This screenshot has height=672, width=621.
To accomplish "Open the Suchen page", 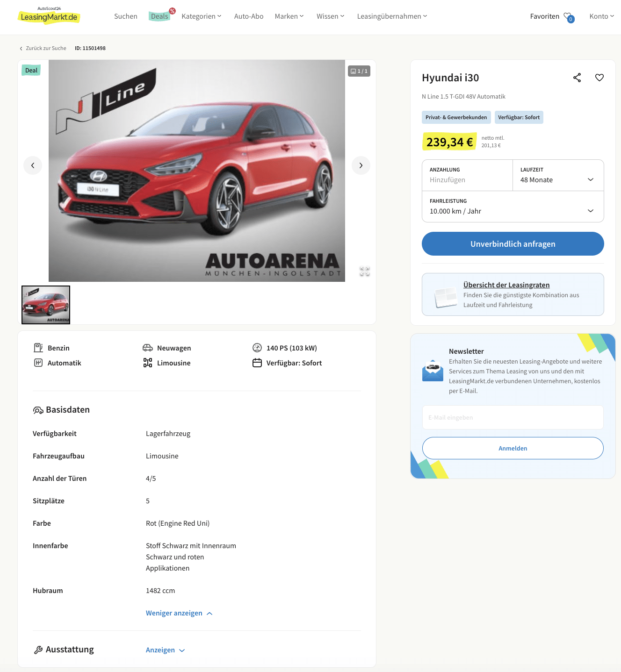I will 126,16.
